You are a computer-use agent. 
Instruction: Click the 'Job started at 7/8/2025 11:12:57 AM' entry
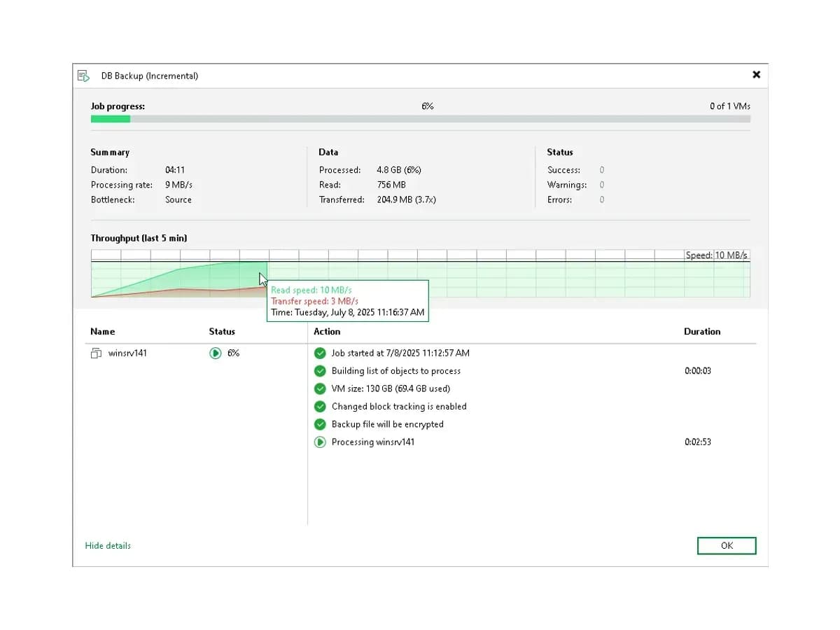coord(400,353)
